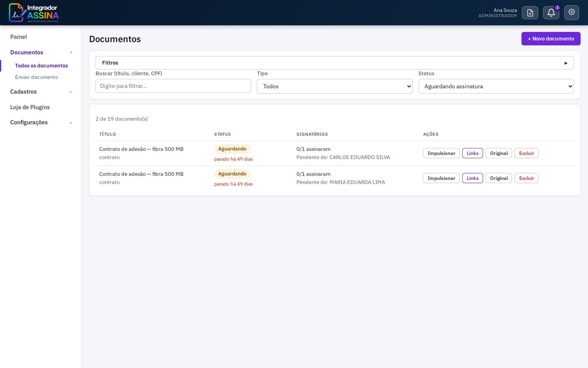Image resolution: width=588 pixels, height=368 pixels.
Task: Open Loja de Plugins menu item
Action: pos(30,107)
